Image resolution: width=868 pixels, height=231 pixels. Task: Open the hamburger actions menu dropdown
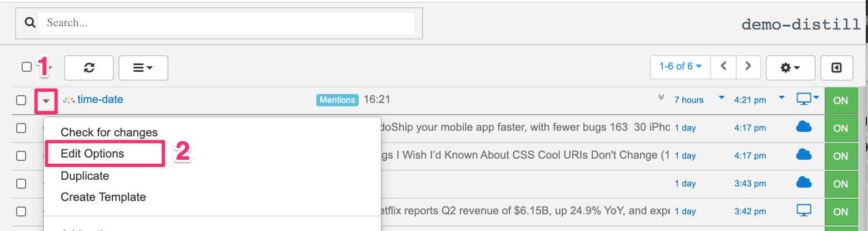click(143, 67)
